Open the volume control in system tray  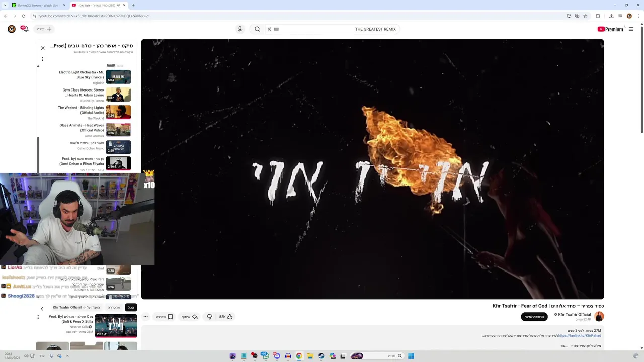(x=26, y=356)
